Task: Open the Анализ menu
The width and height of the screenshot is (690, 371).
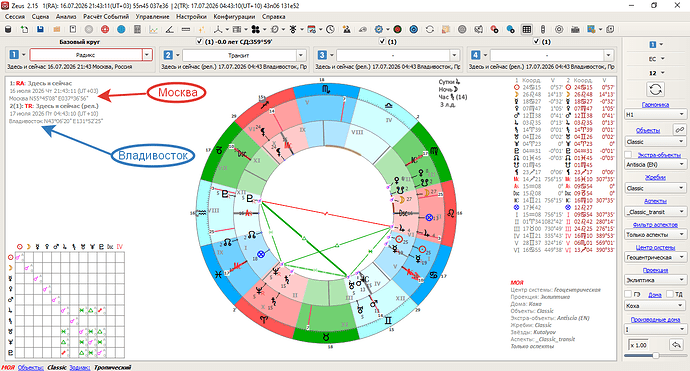Action: coord(66,17)
